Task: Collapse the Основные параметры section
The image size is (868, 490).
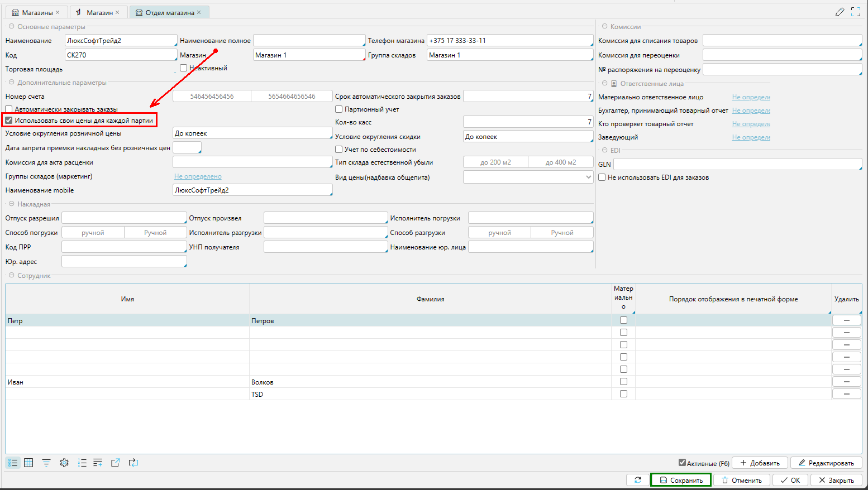Action: [x=11, y=26]
